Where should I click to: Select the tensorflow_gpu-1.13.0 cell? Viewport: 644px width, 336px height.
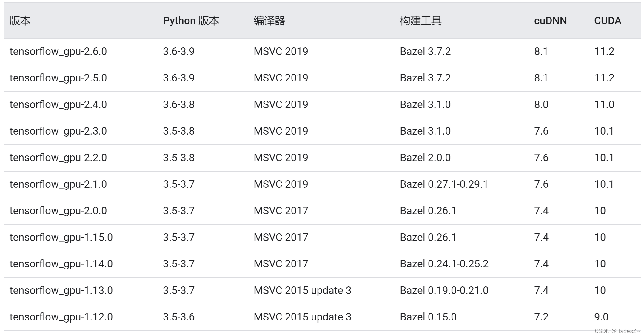(x=61, y=291)
